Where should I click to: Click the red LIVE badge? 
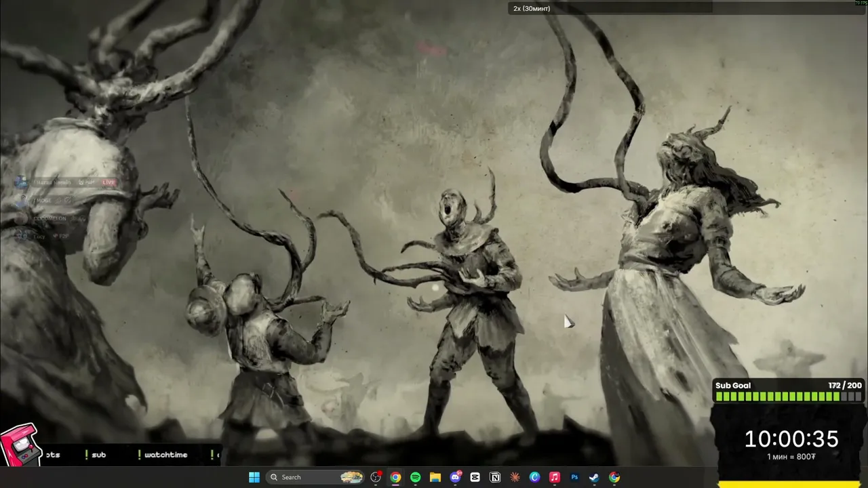pyautogui.click(x=108, y=182)
